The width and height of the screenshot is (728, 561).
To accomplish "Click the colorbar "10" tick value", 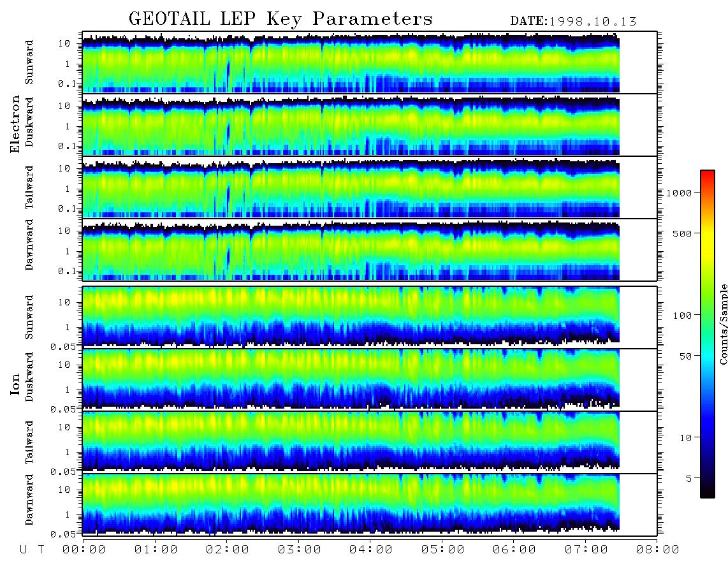I will (x=686, y=437).
